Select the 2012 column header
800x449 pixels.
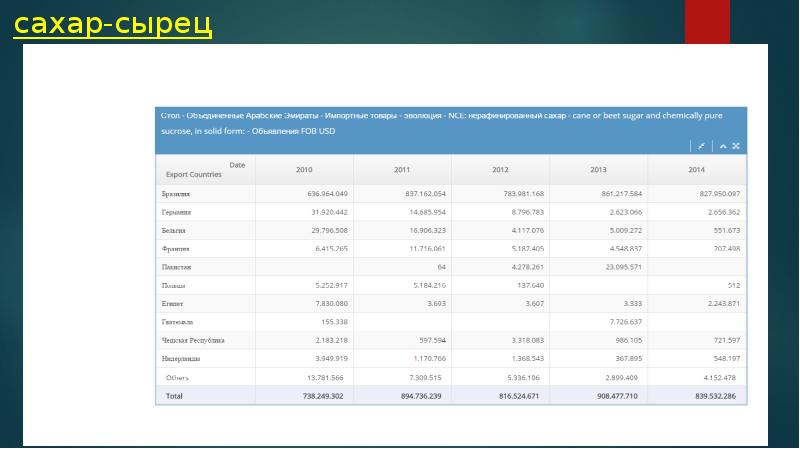(500, 170)
